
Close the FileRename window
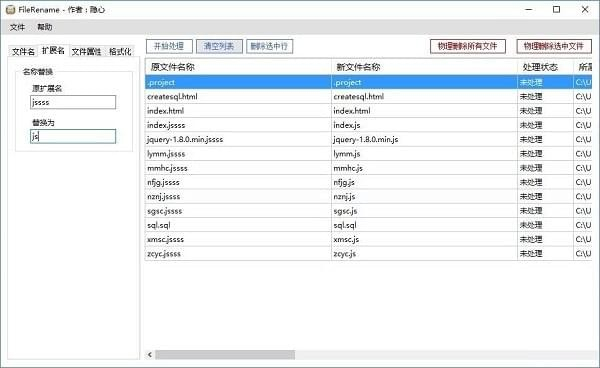click(x=585, y=10)
